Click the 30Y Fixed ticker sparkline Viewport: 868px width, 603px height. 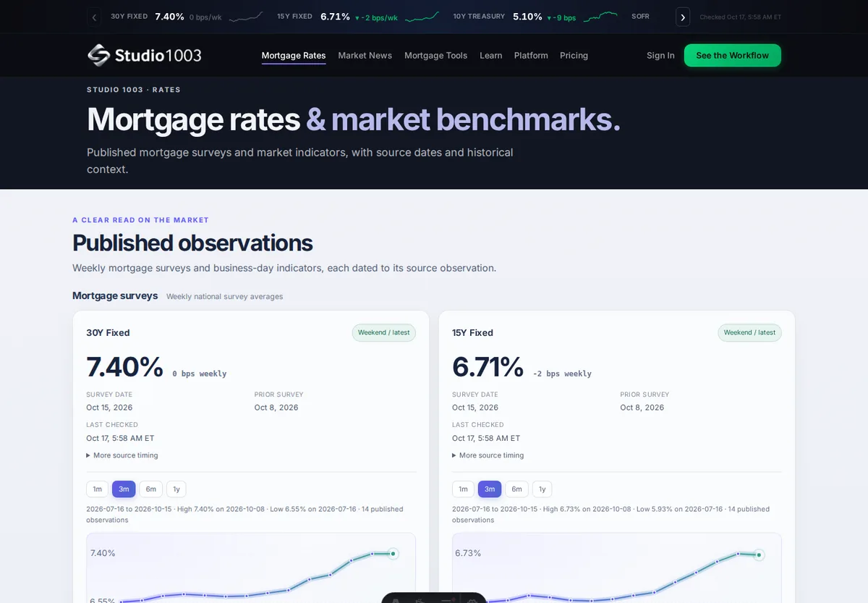pyautogui.click(x=246, y=17)
